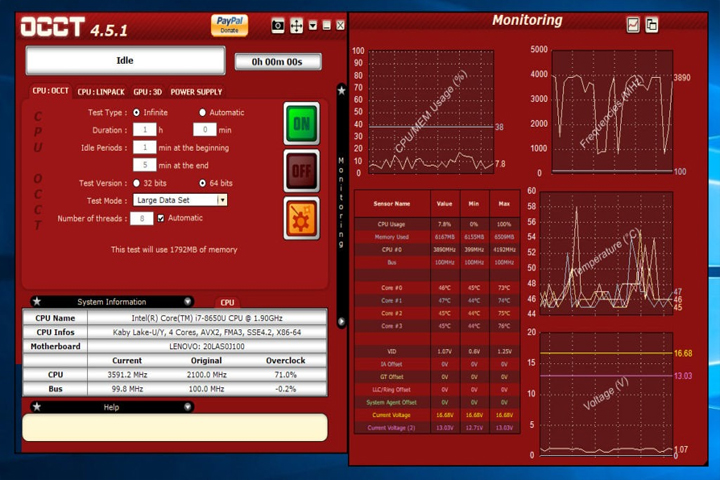This screenshot has height=480, width=720.
Task: Click the green ON start test button
Action: click(301, 124)
